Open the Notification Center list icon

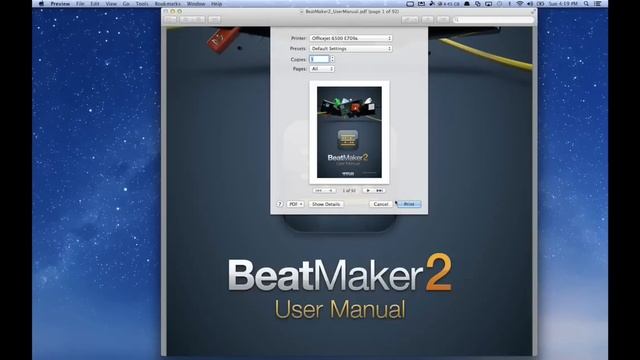pos(598,4)
